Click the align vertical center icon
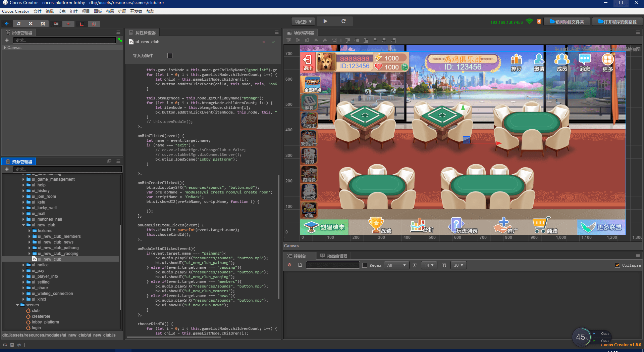This screenshot has width=644, height=352. coord(298,40)
